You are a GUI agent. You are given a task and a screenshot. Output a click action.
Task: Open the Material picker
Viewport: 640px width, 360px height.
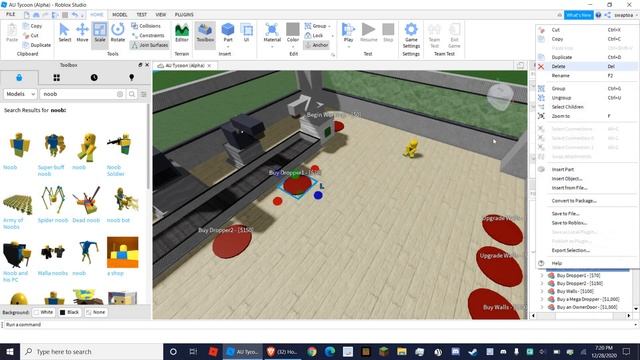point(272,34)
